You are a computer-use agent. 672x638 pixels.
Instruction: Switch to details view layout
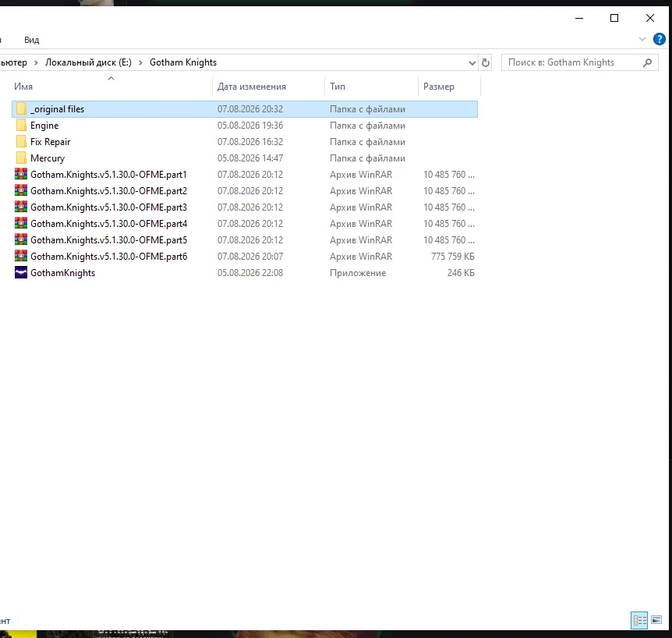tap(639, 620)
